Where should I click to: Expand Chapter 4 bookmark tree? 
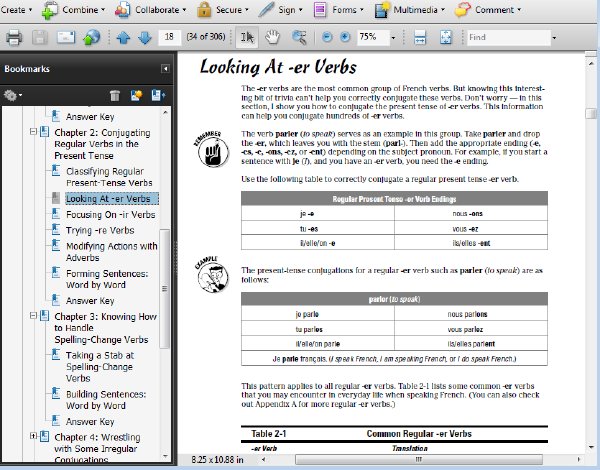[x=33, y=436]
